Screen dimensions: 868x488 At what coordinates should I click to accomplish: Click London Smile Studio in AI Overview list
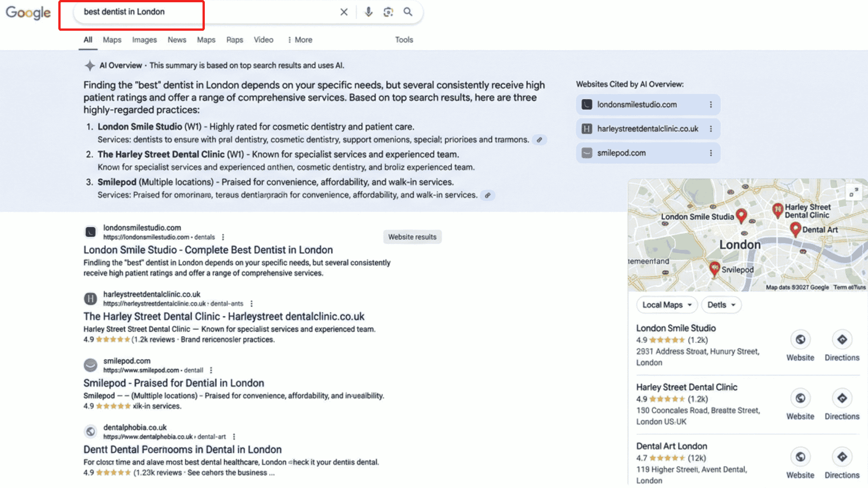pyautogui.click(x=140, y=127)
